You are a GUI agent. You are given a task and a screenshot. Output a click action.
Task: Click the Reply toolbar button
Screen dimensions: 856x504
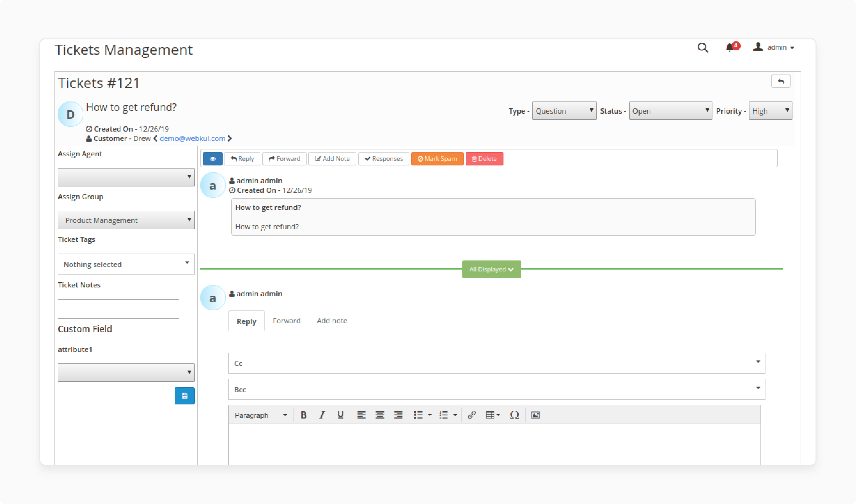242,159
